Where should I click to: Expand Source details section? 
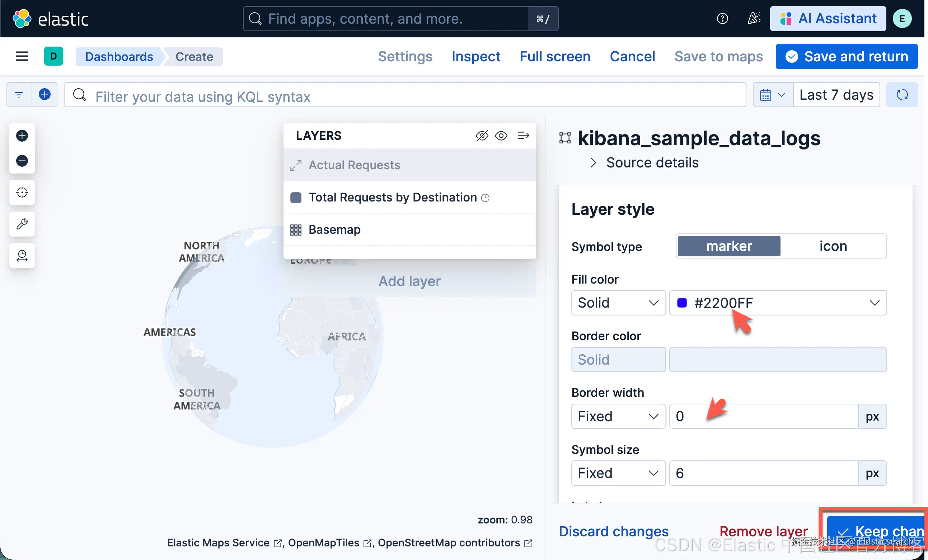pyautogui.click(x=652, y=162)
